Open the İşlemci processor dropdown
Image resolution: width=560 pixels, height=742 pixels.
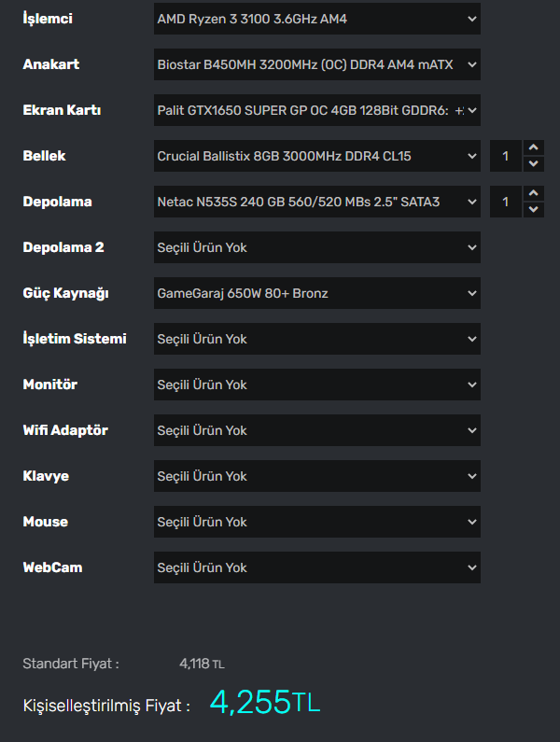point(316,19)
